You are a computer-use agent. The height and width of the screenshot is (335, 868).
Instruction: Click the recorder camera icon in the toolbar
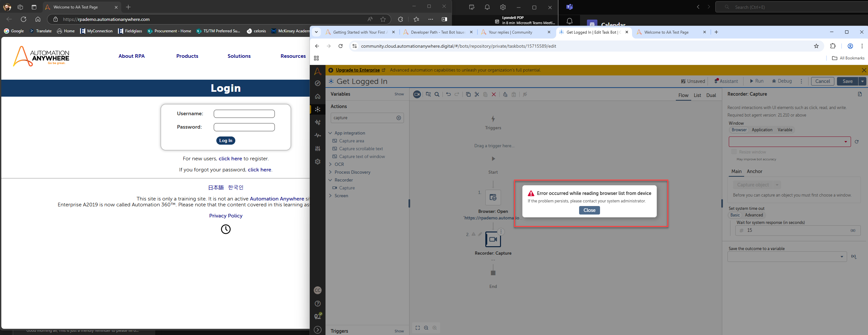(417, 95)
